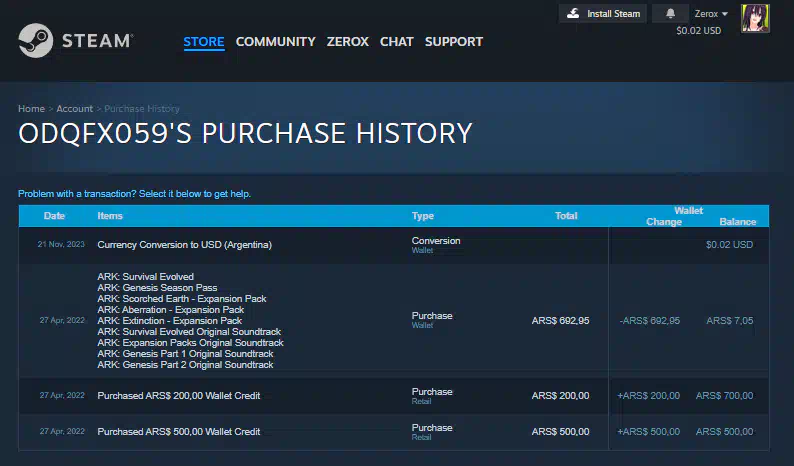
Task: Select ARK: Genesis Season Pass item
Action: point(157,288)
